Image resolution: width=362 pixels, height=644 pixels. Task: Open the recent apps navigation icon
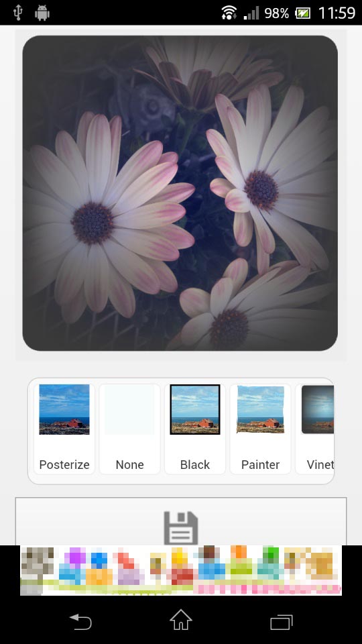[x=282, y=622]
